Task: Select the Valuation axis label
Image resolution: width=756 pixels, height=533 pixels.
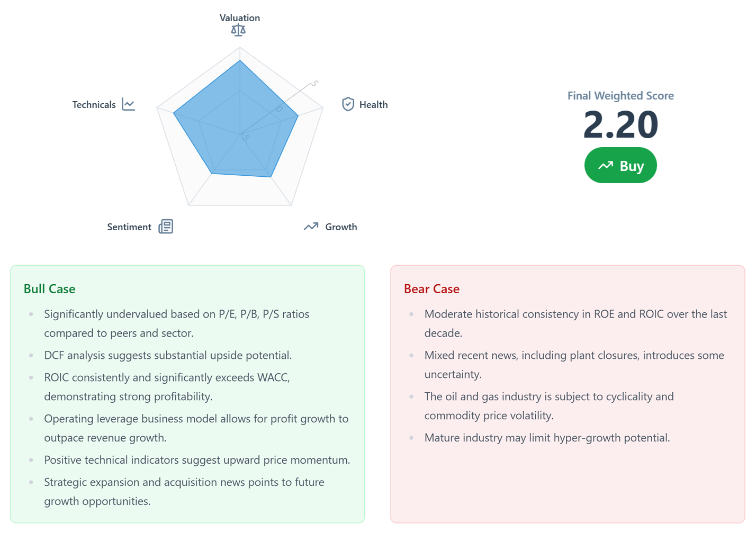Action: tap(240, 18)
